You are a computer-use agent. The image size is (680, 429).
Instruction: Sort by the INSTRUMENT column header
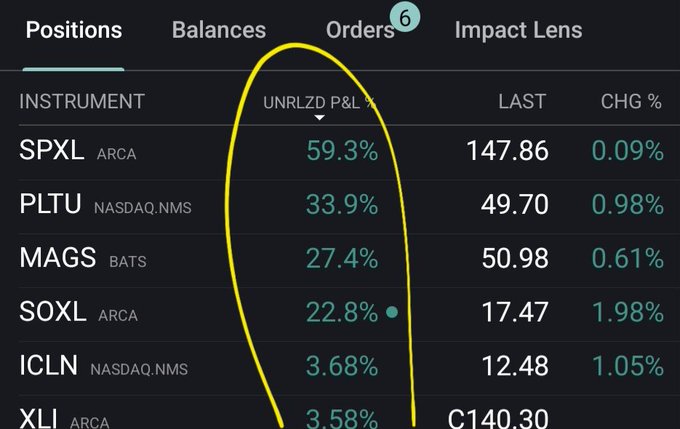pos(82,102)
